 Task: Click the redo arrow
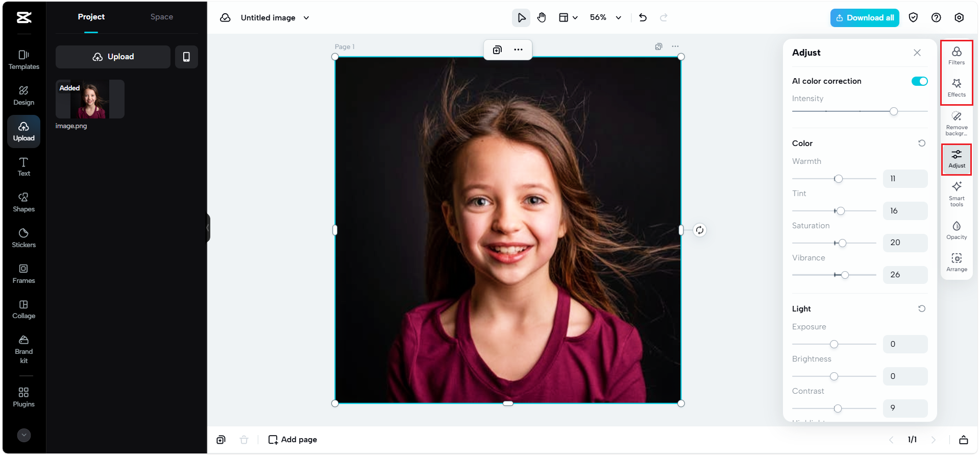click(x=664, y=18)
